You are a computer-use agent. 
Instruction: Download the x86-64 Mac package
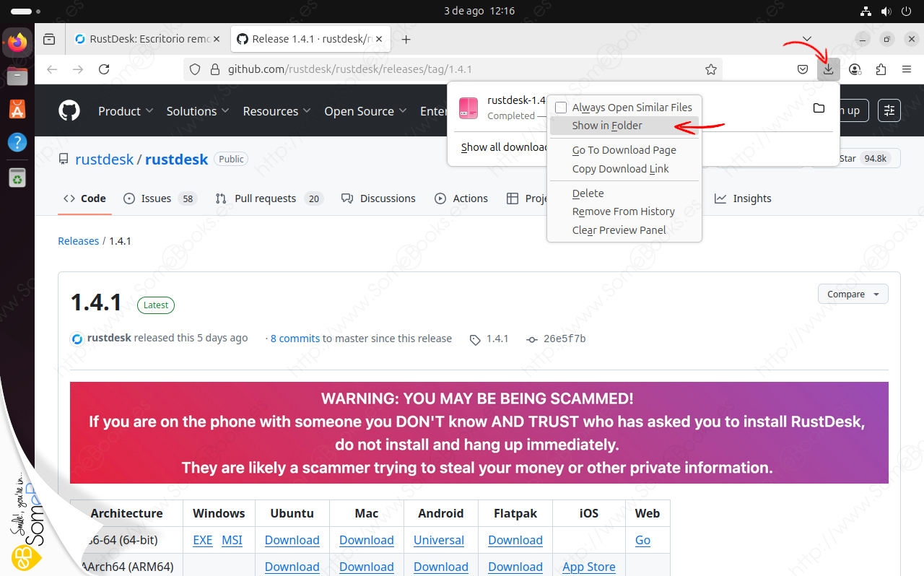367,540
